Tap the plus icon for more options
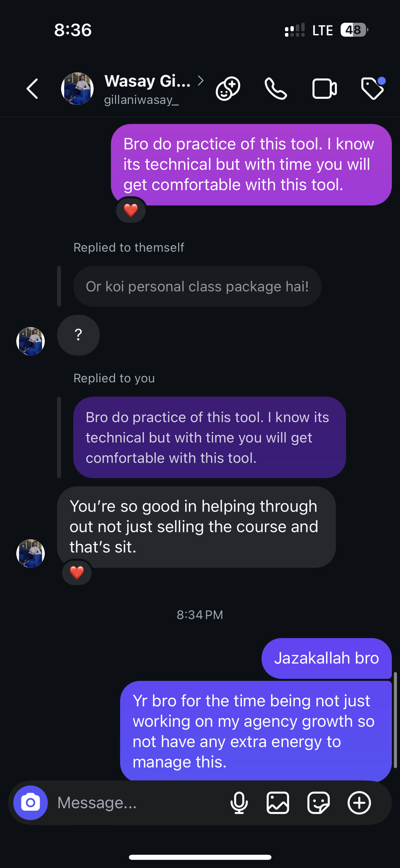Viewport: 400px width, 868px height. pyautogui.click(x=359, y=803)
